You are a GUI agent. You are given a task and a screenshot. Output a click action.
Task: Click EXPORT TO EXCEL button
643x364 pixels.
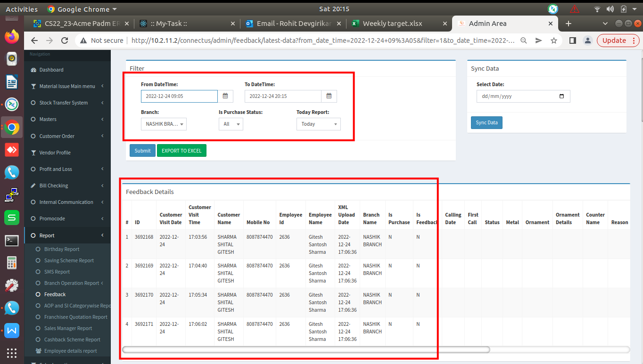tap(181, 151)
